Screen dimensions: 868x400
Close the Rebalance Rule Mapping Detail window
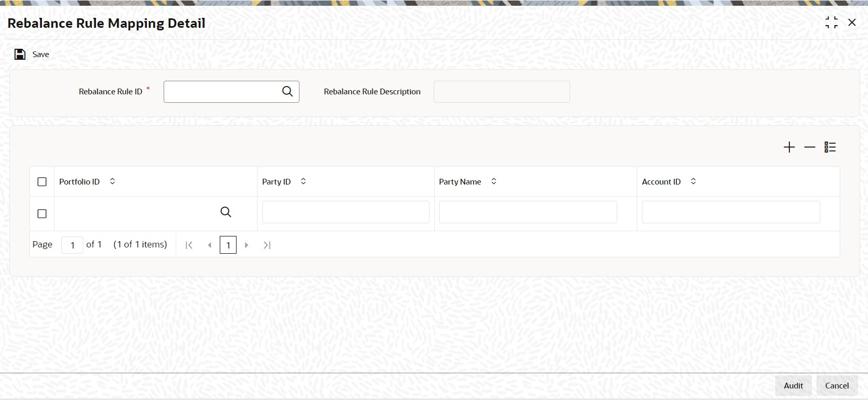[x=852, y=23]
